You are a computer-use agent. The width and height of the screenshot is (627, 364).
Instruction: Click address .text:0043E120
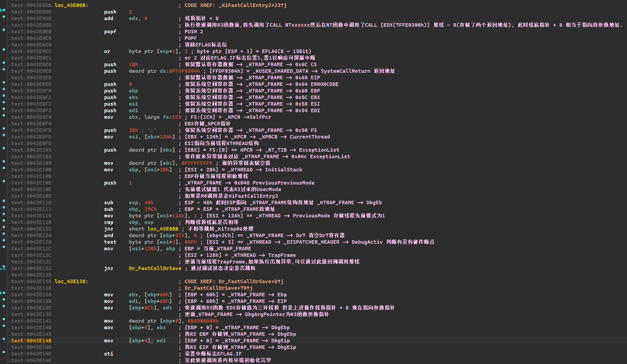tap(30, 222)
